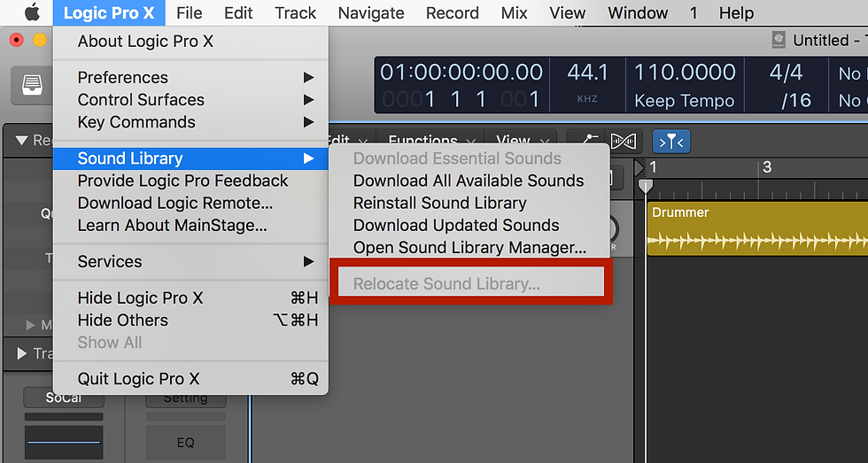
Task: Toggle the Show Automation button
Action: (x=589, y=140)
